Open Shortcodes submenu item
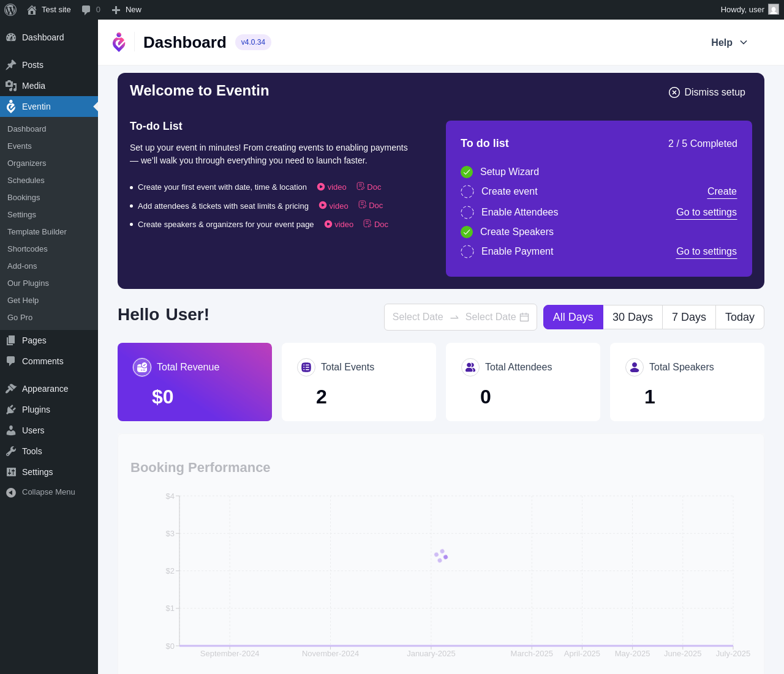Viewport: 784px width, 674px height. coord(28,249)
